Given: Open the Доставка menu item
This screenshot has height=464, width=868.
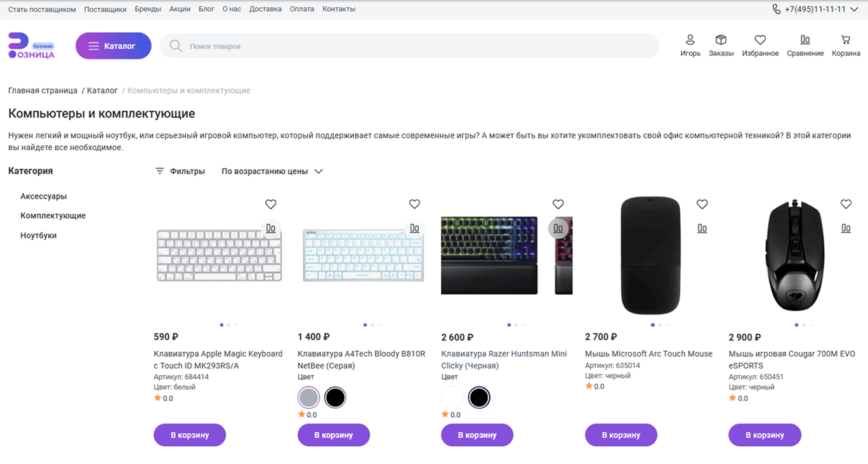Looking at the screenshot, I should point(265,10).
